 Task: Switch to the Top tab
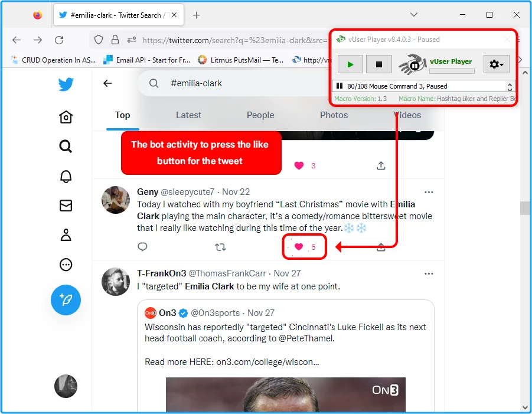pos(122,115)
